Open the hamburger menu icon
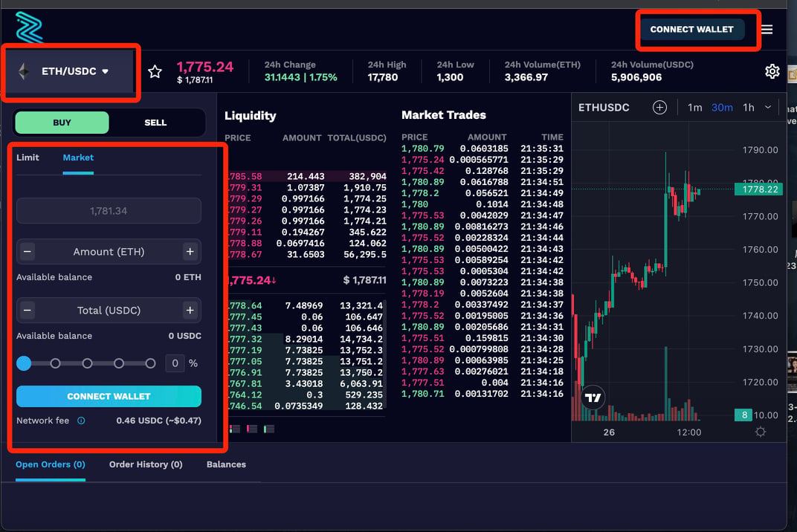The image size is (797, 532). (x=767, y=30)
